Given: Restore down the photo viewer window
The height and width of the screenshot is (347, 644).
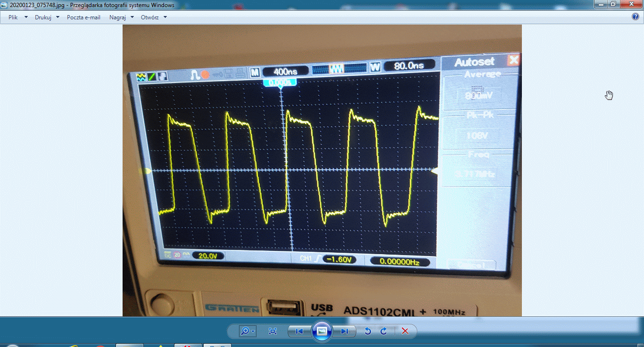Looking at the screenshot, I should coord(613,4).
